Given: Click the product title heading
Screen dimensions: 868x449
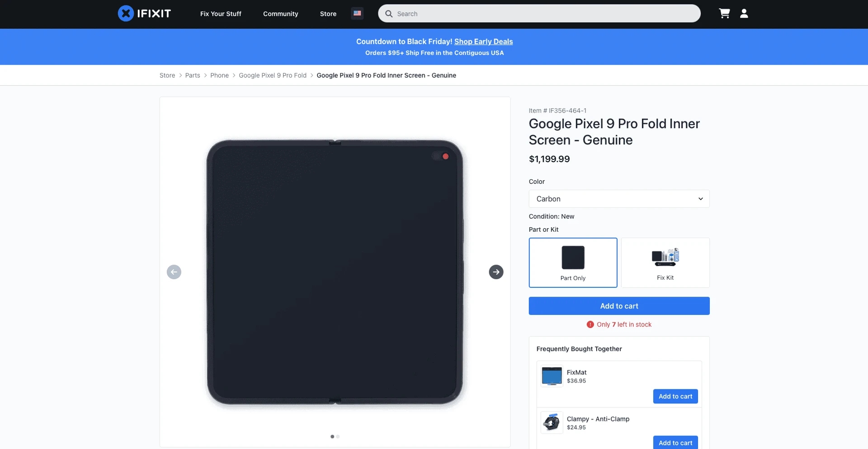Looking at the screenshot, I should pyautogui.click(x=614, y=131).
